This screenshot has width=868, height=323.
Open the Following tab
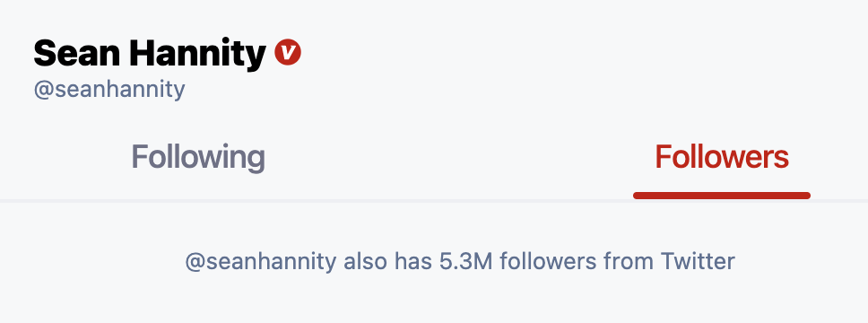[x=198, y=157]
